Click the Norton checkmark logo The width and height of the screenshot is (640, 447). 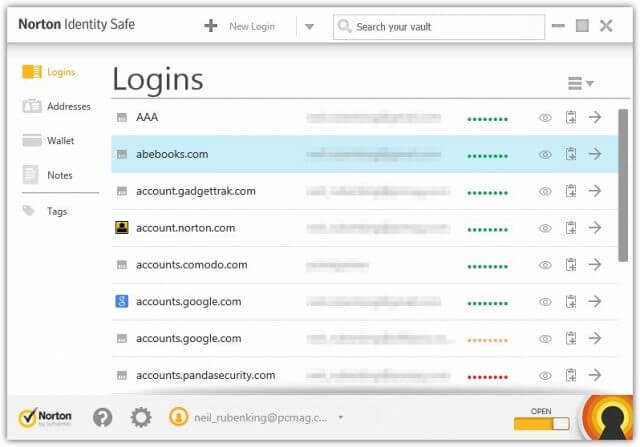(45, 417)
